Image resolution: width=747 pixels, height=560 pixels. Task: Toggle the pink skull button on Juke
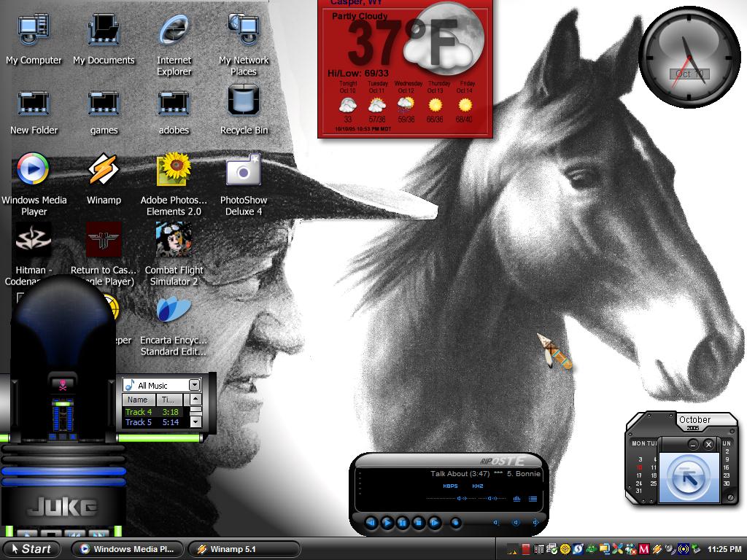click(x=63, y=385)
